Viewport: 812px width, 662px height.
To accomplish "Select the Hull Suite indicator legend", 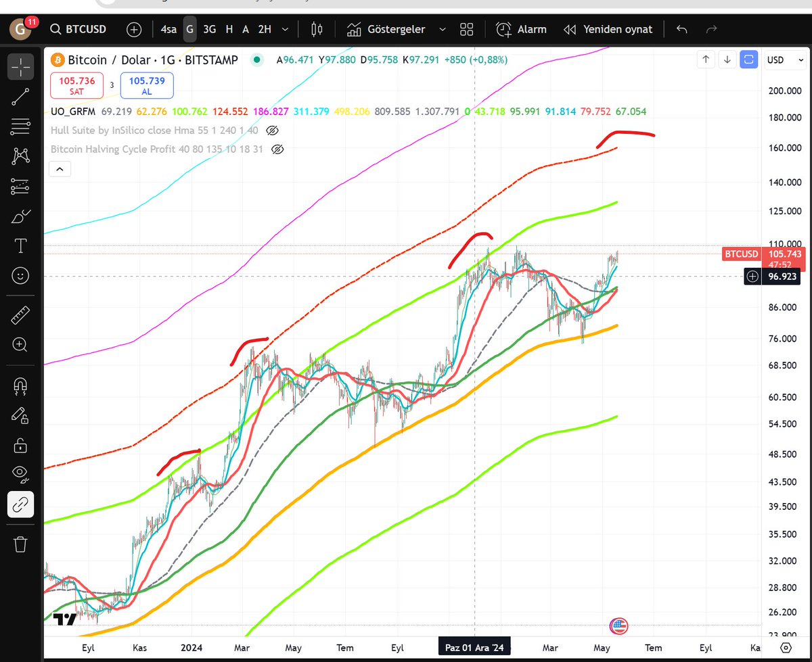I will (155, 130).
